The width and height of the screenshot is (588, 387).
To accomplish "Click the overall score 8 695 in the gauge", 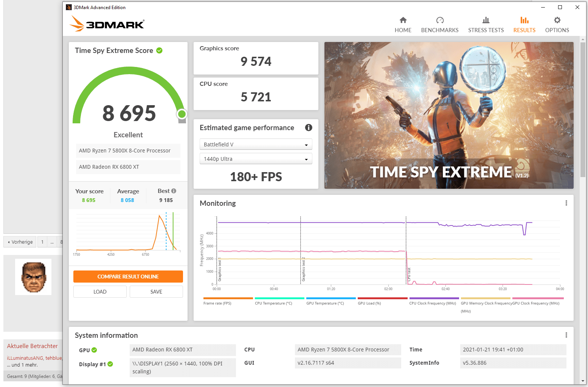I will (x=129, y=113).
